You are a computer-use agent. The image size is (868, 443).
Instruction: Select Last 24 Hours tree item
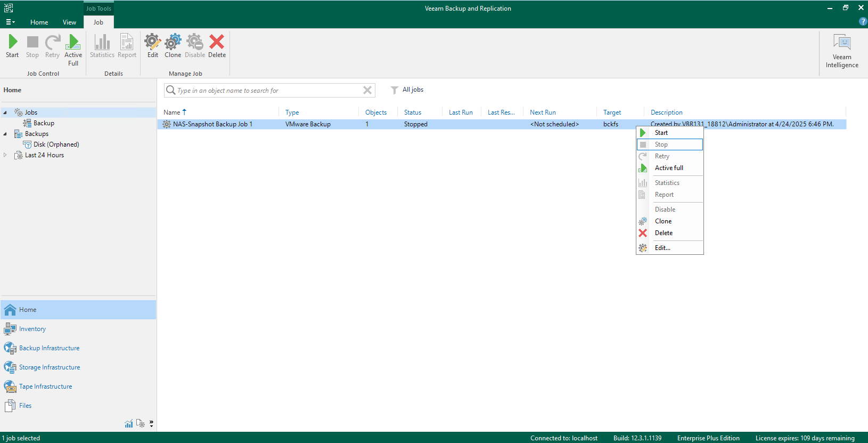point(44,155)
